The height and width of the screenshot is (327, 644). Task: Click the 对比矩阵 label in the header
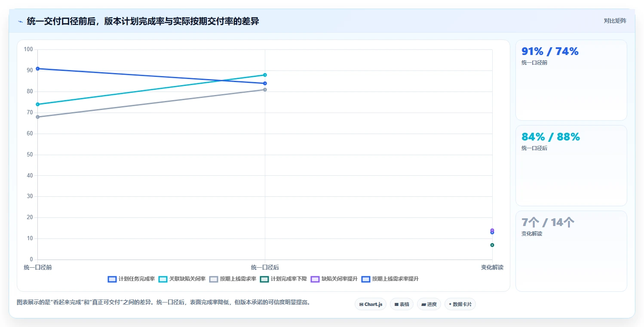615,21
